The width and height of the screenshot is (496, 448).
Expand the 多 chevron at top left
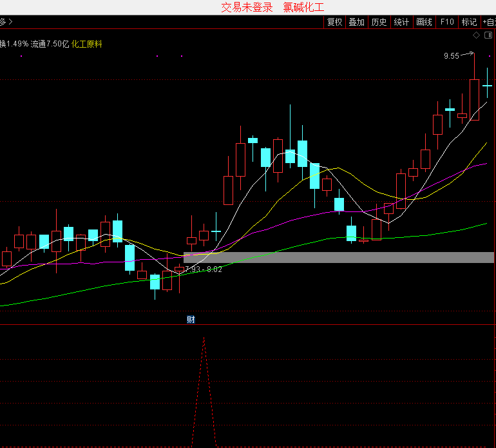(x=6, y=22)
